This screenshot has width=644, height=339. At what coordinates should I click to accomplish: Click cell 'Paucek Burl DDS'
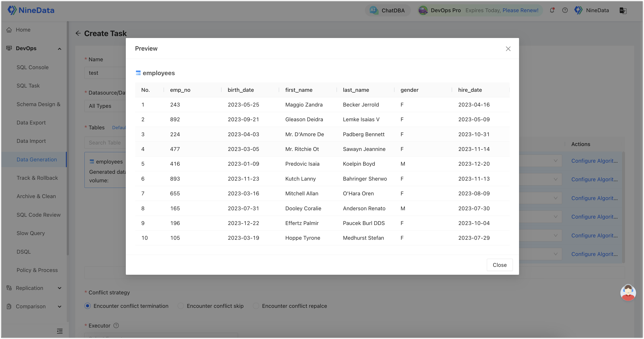pyautogui.click(x=364, y=223)
